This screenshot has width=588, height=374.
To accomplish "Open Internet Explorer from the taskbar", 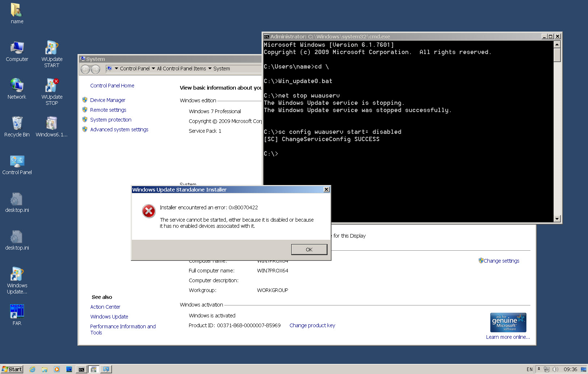I will 32,369.
